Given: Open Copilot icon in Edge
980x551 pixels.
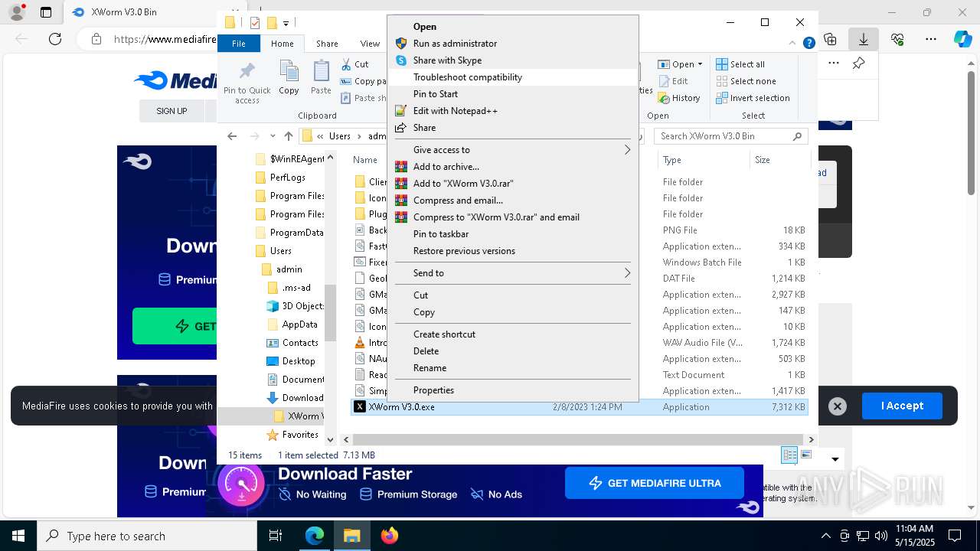Looking at the screenshot, I should coord(962,38).
